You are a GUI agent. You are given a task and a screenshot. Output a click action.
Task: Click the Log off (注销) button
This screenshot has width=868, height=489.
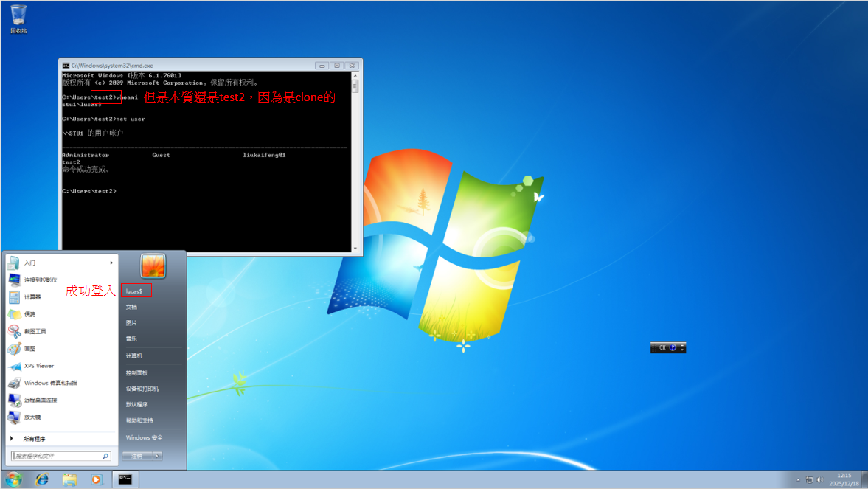coord(137,456)
